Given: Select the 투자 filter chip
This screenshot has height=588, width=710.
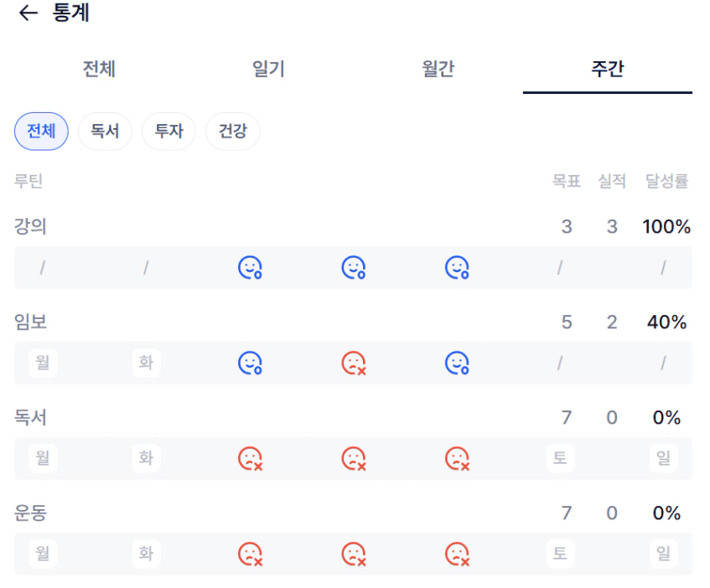Looking at the screenshot, I should (168, 132).
